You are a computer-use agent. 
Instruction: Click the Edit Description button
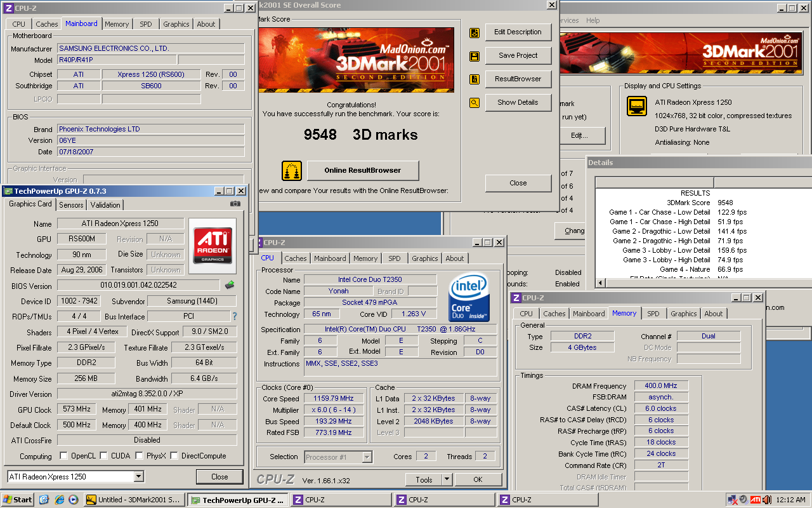(x=518, y=32)
